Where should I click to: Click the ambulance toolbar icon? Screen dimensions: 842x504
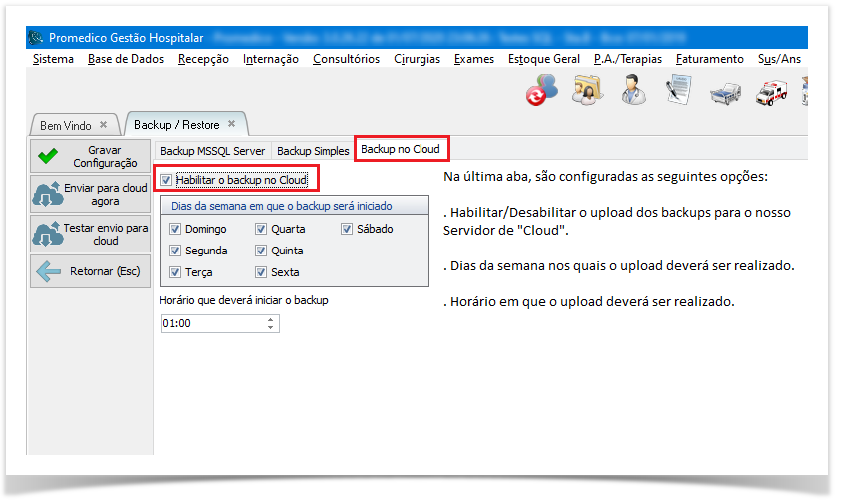[771, 92]
